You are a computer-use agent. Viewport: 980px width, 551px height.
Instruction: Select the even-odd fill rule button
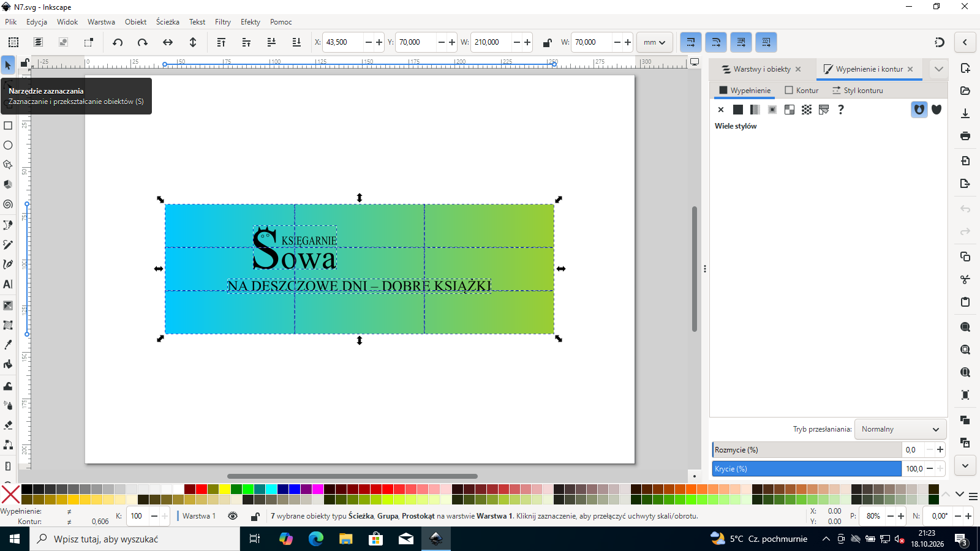919,110
